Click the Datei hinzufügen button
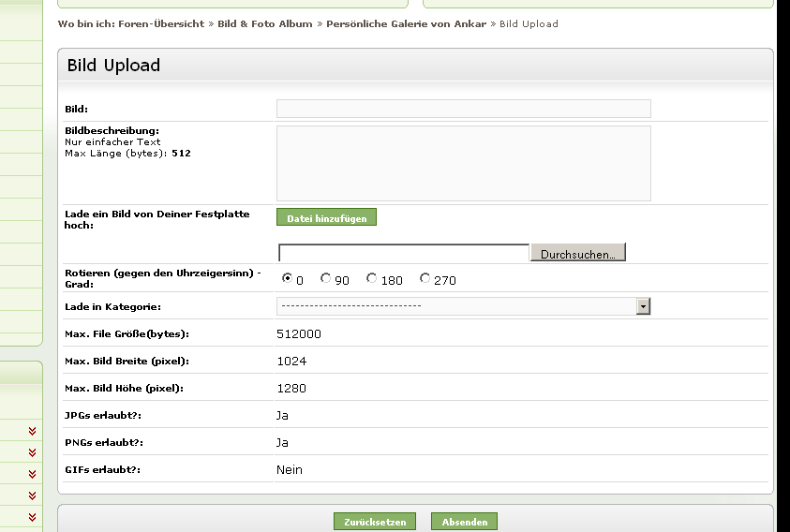 (326, 217)
